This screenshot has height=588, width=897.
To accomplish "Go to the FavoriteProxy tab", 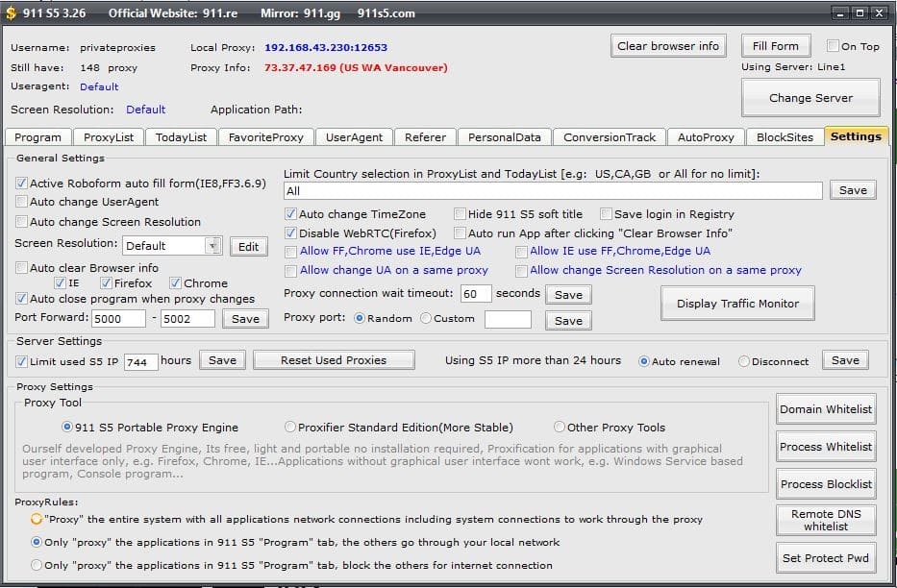I will click(x=266, y=137).
